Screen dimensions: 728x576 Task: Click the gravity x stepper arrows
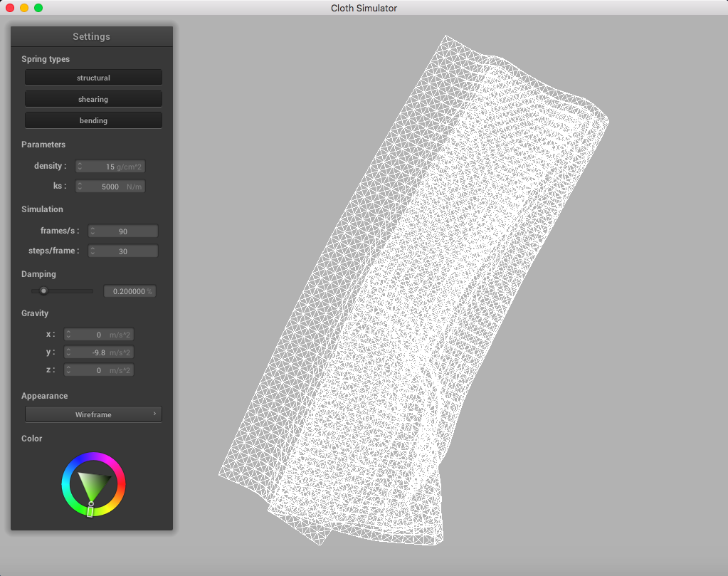[68, 335]
